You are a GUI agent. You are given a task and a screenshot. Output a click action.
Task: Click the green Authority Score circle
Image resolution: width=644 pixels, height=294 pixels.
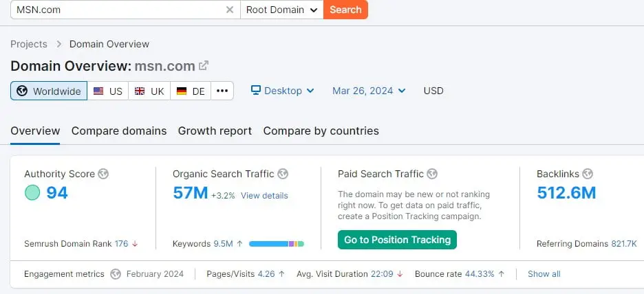(x=32, y=193)
